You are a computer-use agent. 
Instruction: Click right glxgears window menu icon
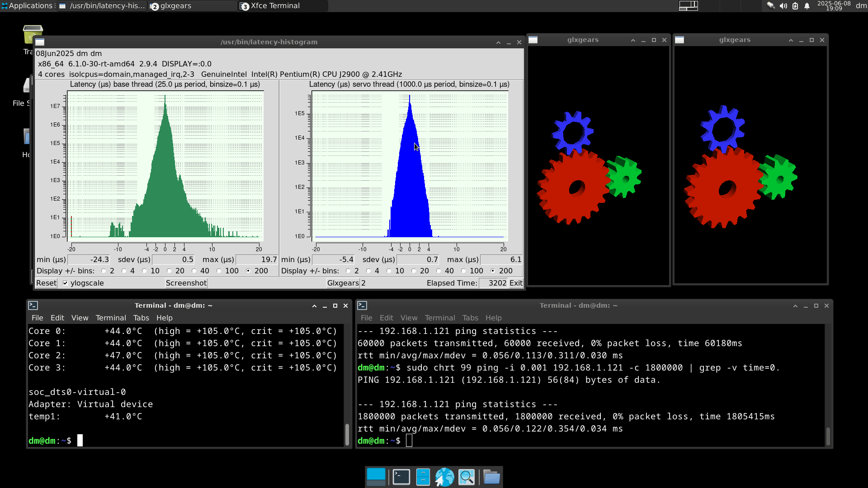click(679, 40)
